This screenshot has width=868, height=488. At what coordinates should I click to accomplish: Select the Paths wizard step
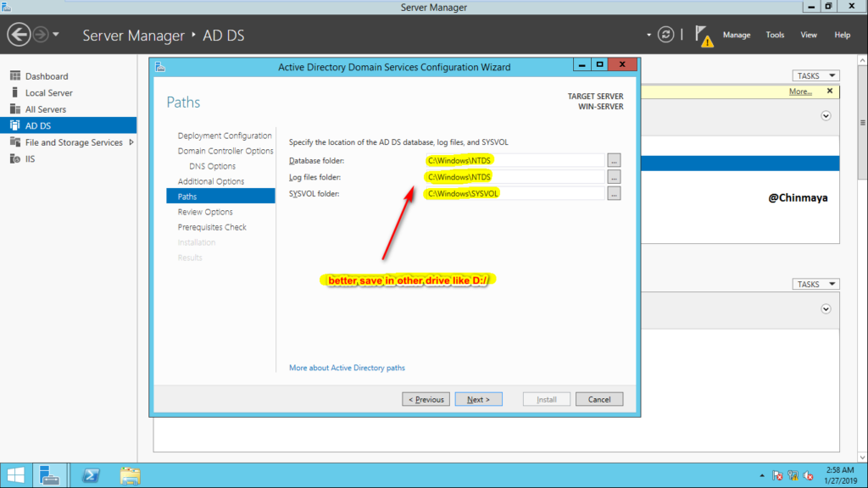(x=220, y=196)
